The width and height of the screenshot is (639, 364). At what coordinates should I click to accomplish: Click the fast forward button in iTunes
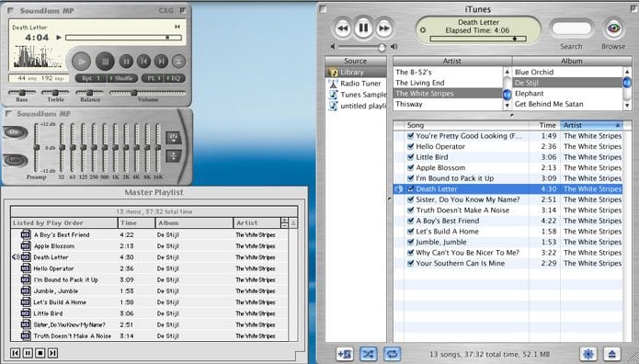click(x=383, y=28)
